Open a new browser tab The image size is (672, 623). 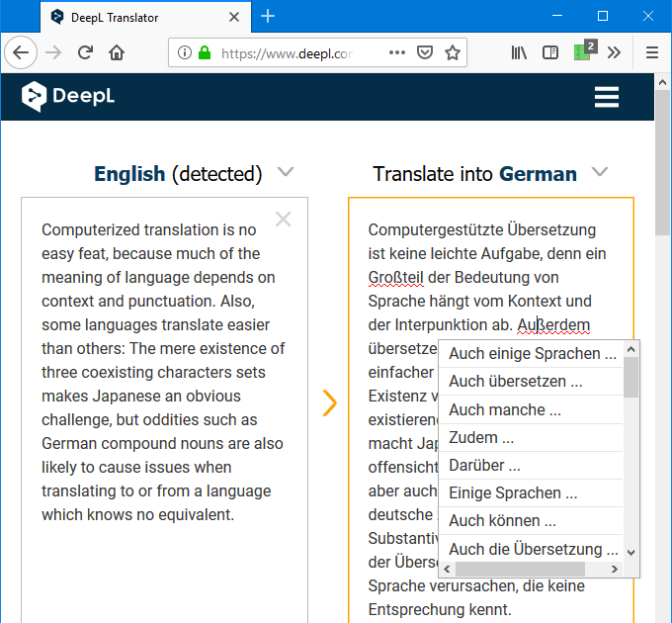[268, 16]
